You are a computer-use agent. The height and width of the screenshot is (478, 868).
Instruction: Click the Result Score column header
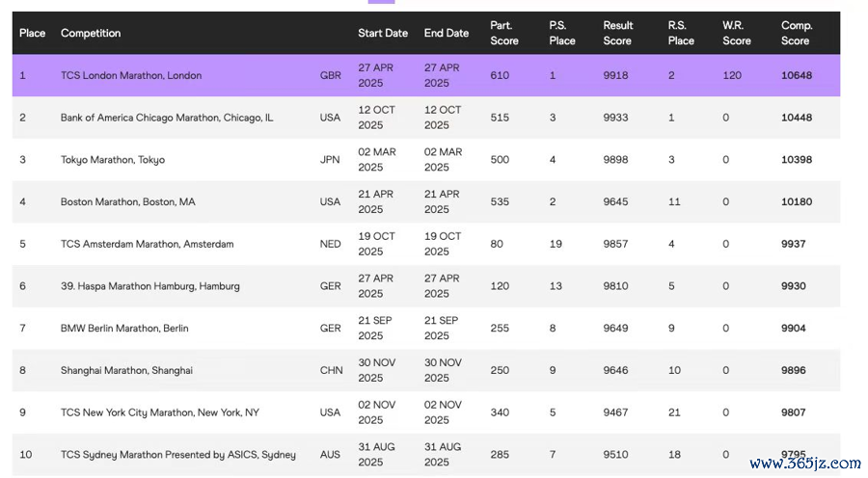[617, 33]
